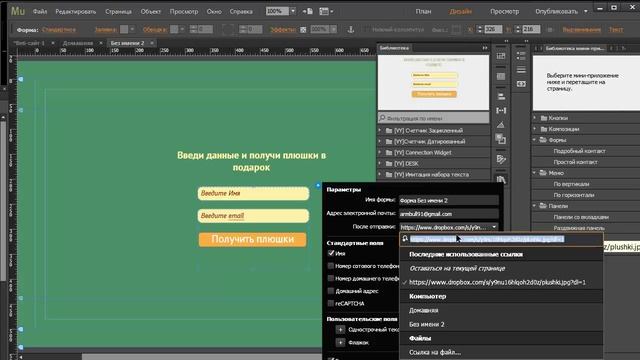Uncheck the Имя standard field checkbox
This screenshot has width=640, height=360.
pyautogui.click(x=331, y=253)
